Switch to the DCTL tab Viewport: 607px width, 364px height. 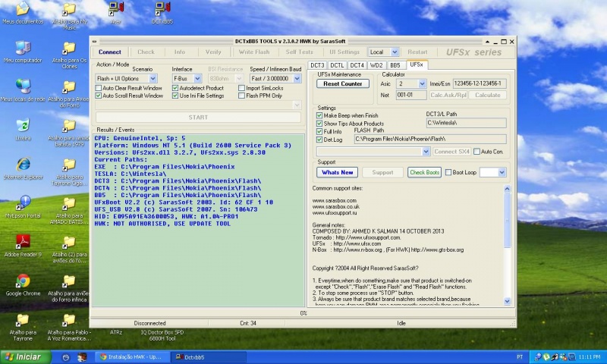tap(337, 65)
